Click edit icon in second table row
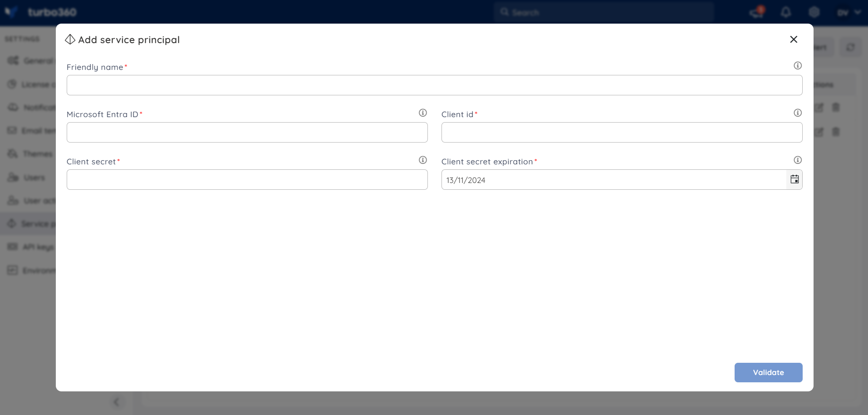The width and height of the screenshot is (868, 415). [819, 132]
